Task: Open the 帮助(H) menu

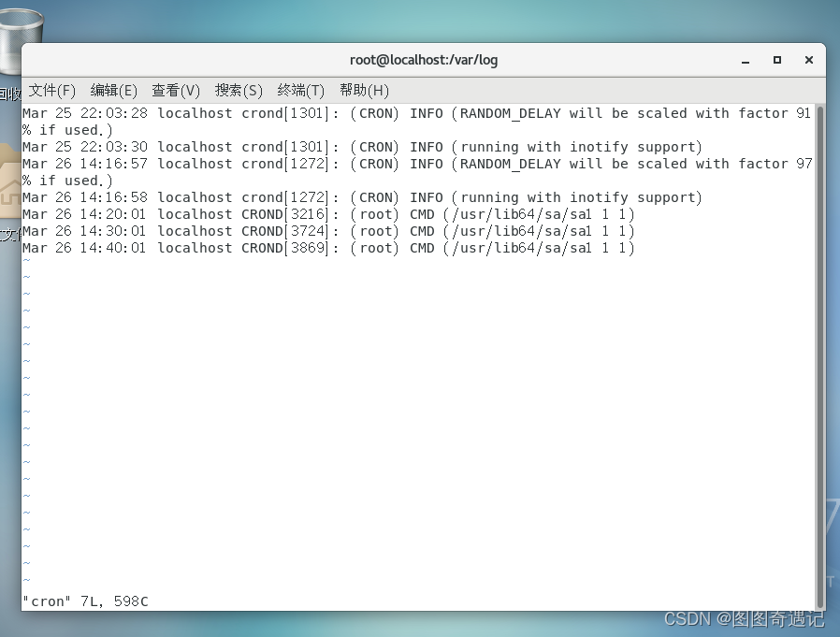Action: click(364, 91)
